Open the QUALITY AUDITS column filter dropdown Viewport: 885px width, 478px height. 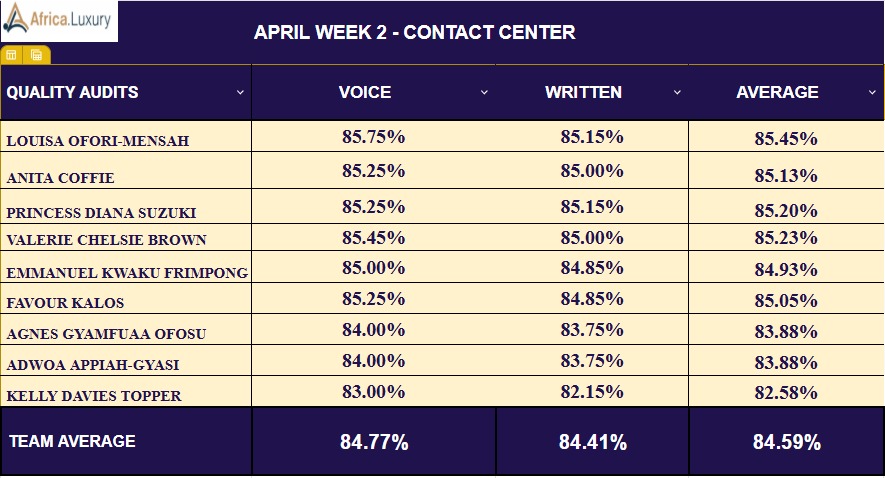point(240,92)
